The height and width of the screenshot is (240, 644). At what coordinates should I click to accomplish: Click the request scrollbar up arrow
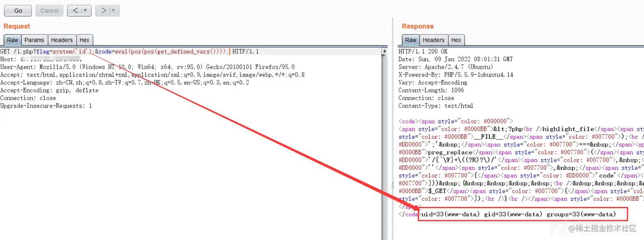tap(385, 51)
